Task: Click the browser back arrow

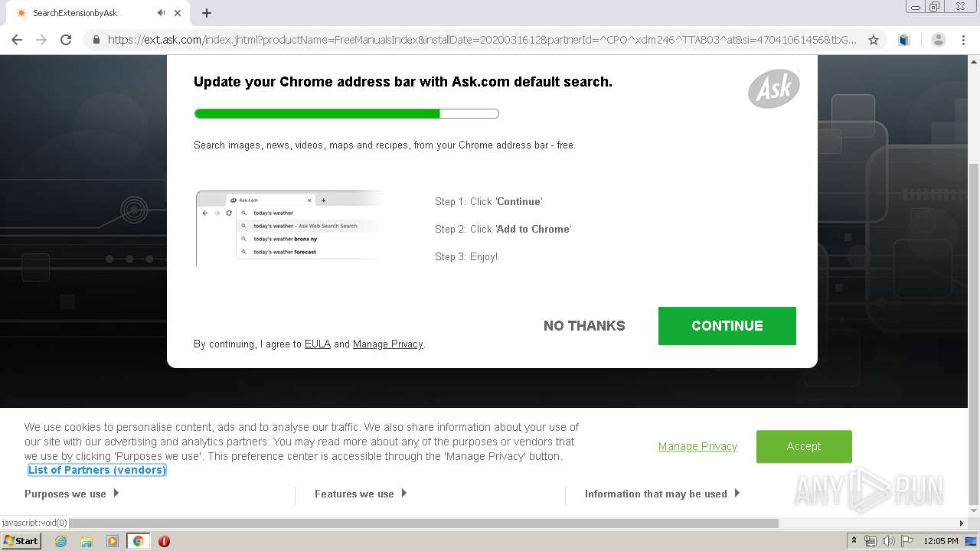Action: click(17, 40)
